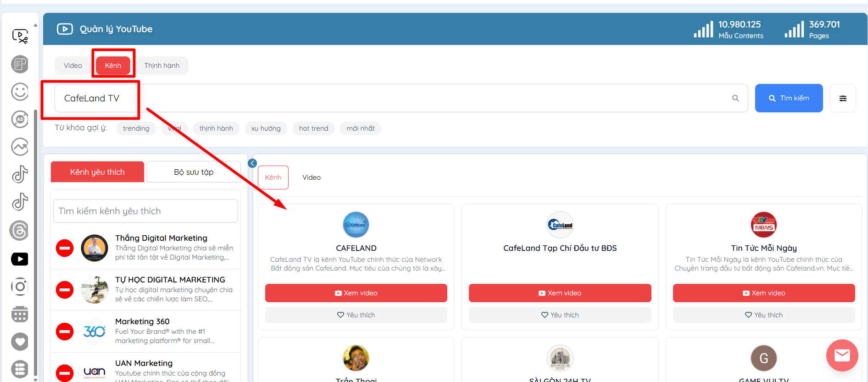Image resolution: width=868 pixels, height=382 pixels.
Task: Open the YouTube icon in the sidebar
Action: [x=19, y=259]
